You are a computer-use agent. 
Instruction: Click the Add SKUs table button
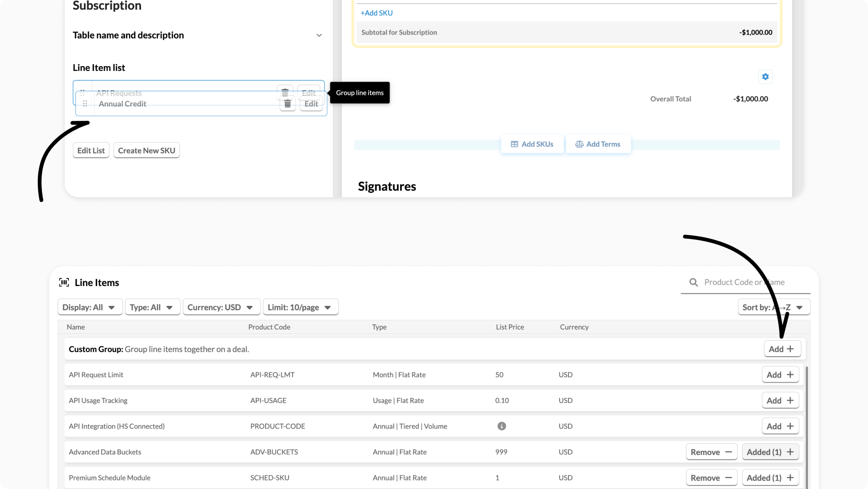pos(532,144)
